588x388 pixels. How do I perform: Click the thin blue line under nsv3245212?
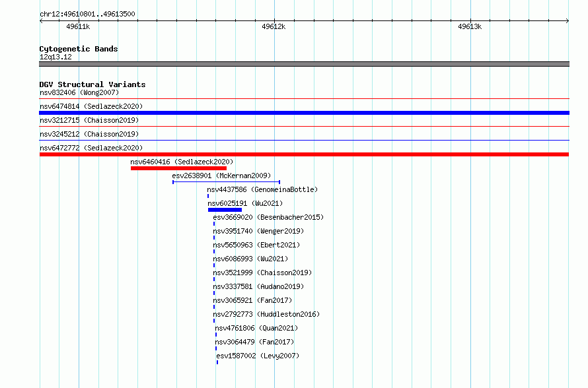tap(304, 141)
